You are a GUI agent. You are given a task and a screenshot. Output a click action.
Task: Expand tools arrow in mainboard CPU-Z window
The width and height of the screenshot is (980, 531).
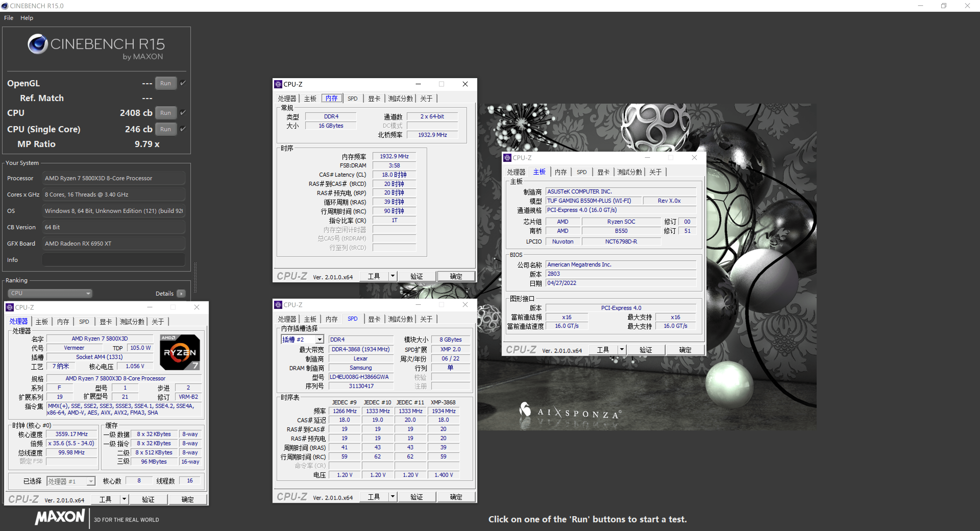click(622, 349)
